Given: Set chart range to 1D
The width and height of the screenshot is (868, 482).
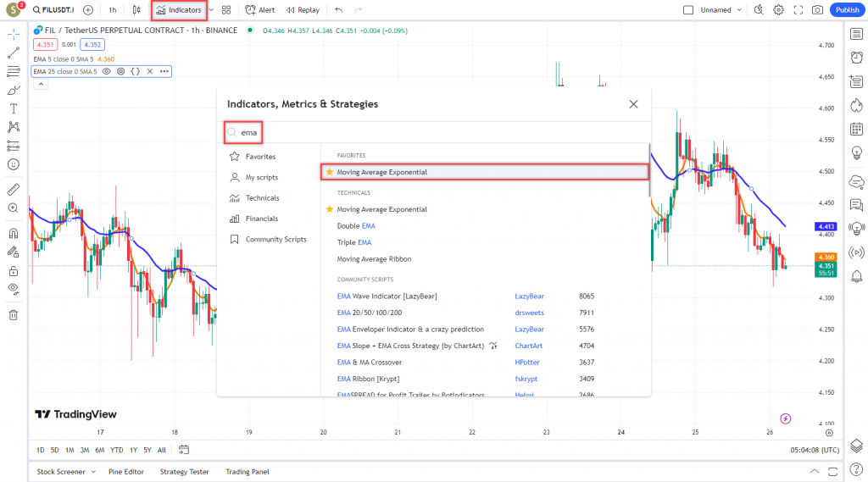Looking at the screenshot, I should coord(41,450).
